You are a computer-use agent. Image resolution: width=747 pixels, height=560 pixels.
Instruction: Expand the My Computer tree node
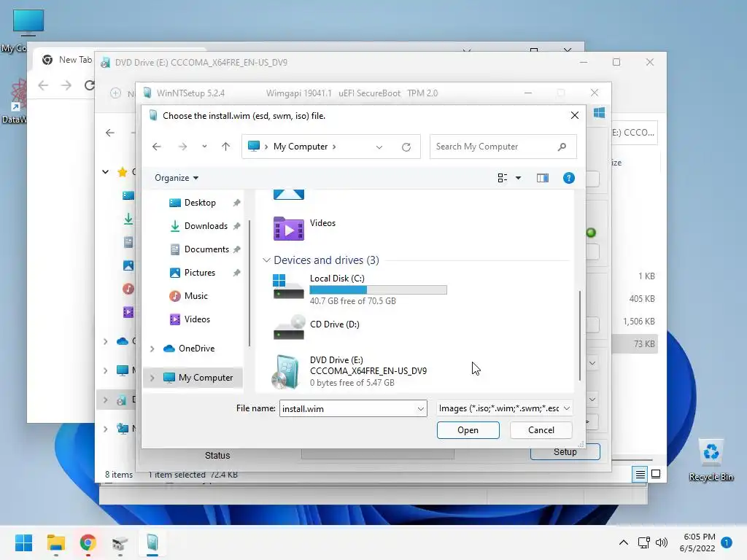click(152, 378)
